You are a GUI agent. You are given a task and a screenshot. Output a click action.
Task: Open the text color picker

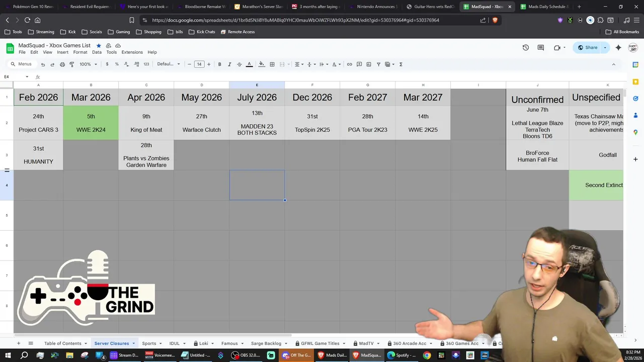click(249, 64)
